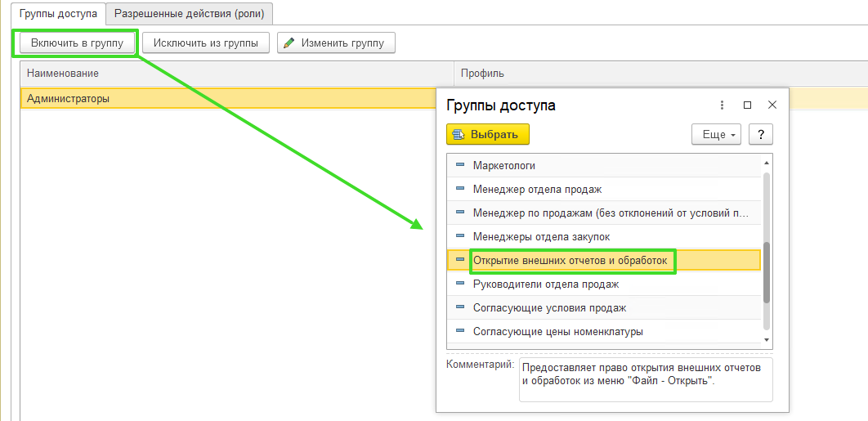Select the Администраторы row

228,99
